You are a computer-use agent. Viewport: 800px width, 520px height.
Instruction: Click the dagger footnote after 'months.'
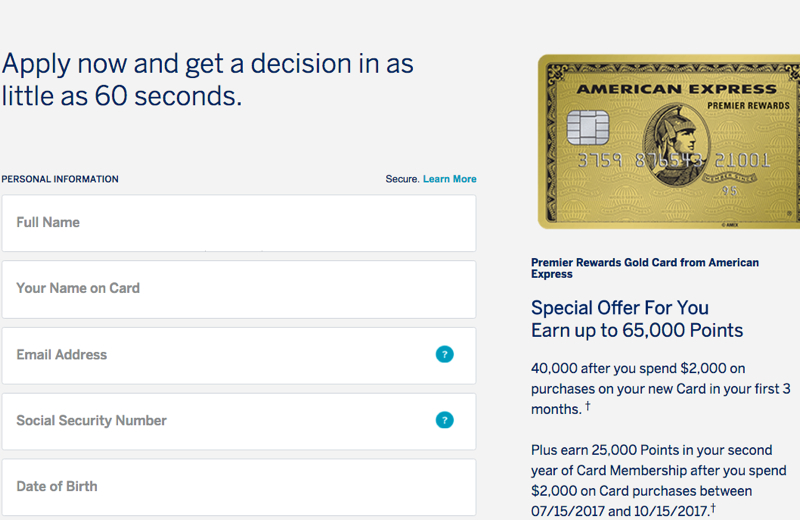588,406
